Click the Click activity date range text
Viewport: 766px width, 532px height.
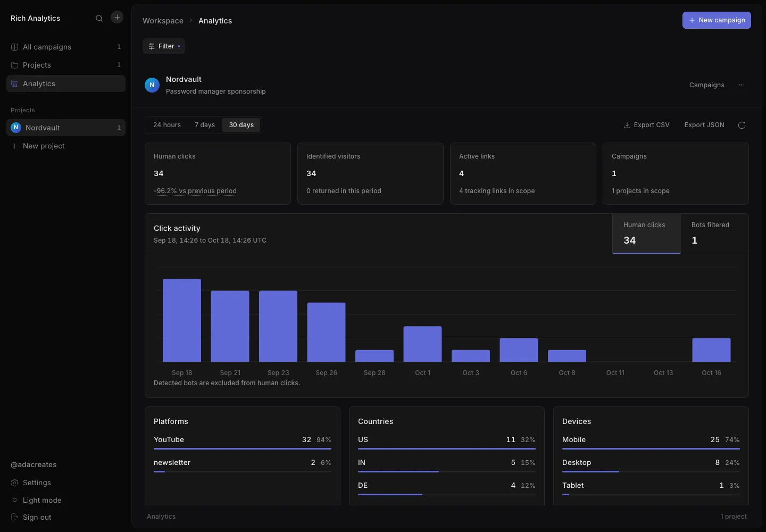[x=210, y=240]
